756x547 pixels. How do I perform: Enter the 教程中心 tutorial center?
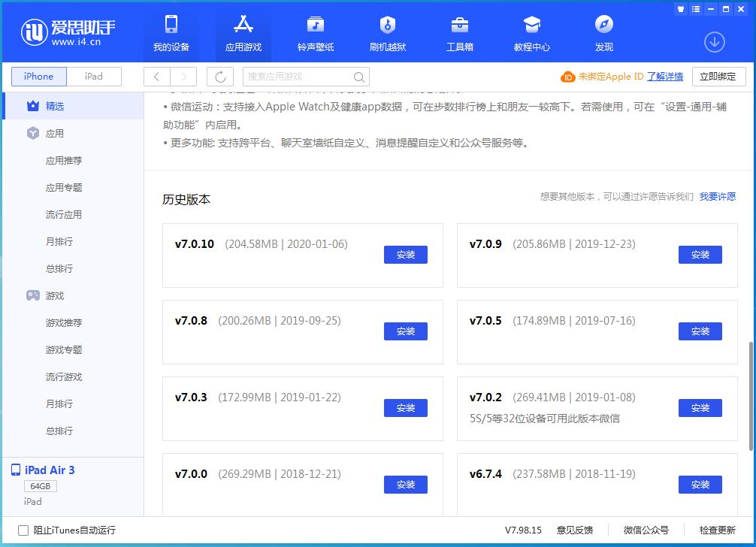531,32
